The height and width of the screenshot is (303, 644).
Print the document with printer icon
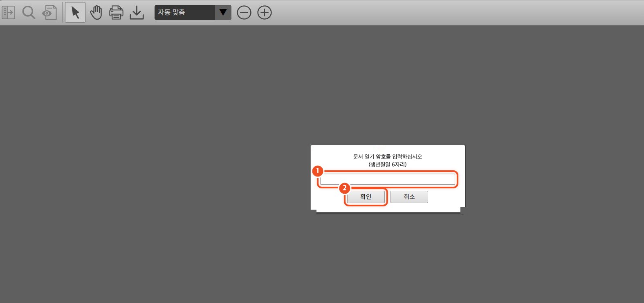coord(116,12)
